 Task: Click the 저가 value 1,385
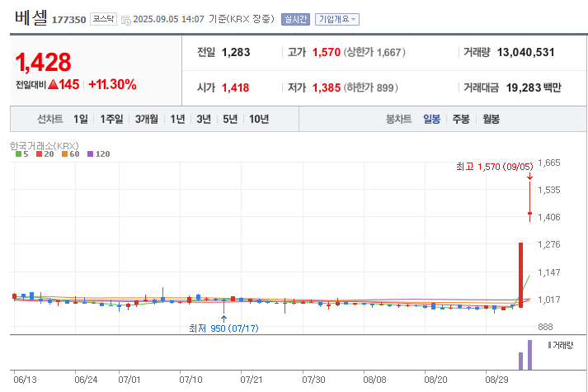(327, 87)
